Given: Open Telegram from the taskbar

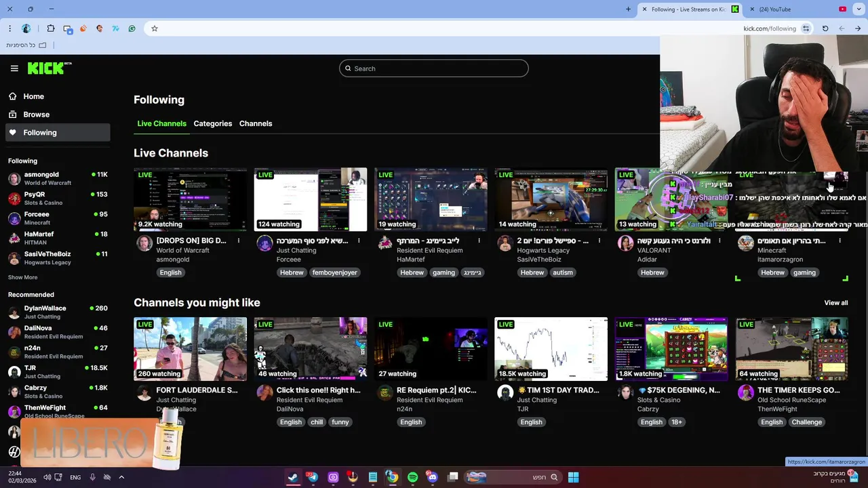Looking at the screenshot, I should [x=312, y=477].
